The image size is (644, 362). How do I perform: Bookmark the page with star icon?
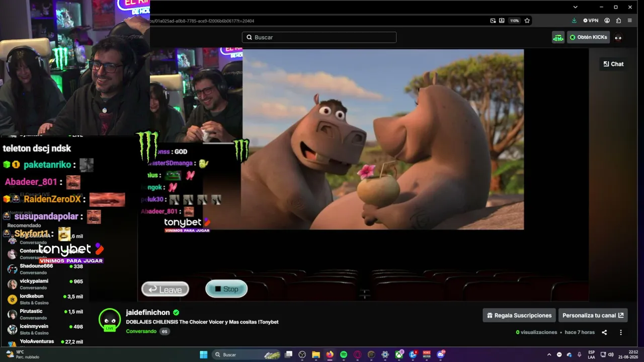pos(527,21)
